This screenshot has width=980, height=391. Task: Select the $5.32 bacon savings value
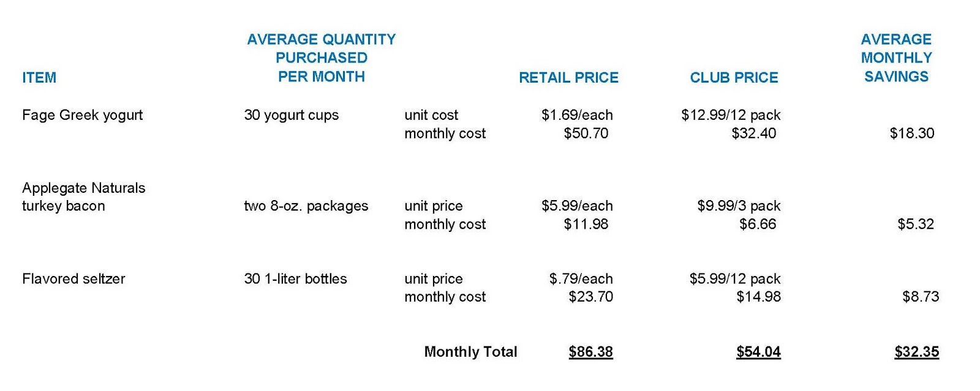916,225
